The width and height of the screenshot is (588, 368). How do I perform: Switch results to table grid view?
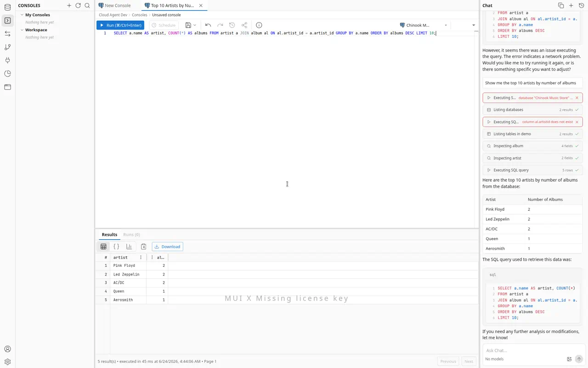[x=103, y=247]
